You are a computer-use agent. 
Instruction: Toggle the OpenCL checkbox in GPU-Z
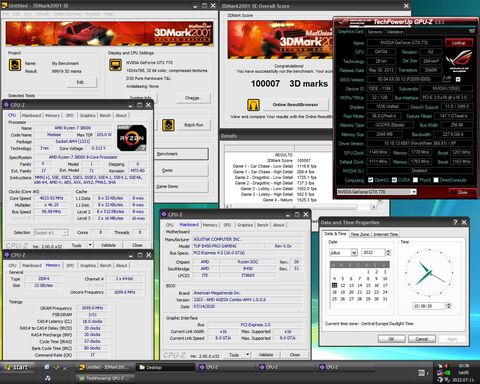370,180
